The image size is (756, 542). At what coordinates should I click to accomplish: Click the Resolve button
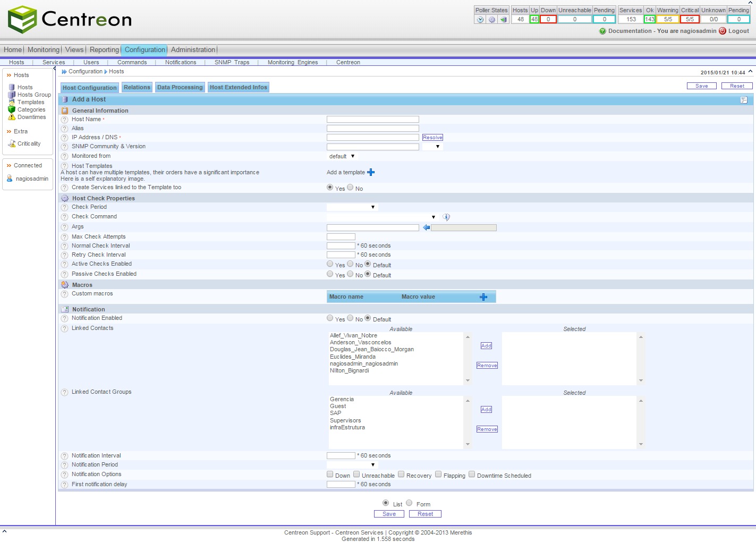[x=432, y=138]
